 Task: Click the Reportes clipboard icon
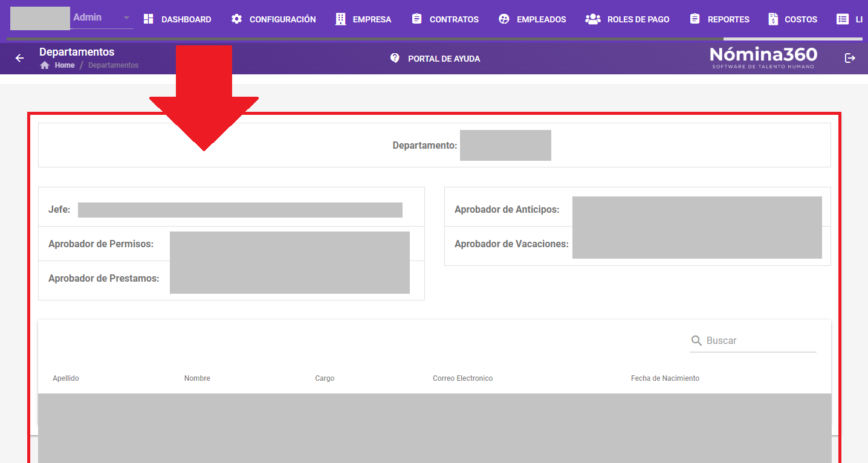[695, 19]
